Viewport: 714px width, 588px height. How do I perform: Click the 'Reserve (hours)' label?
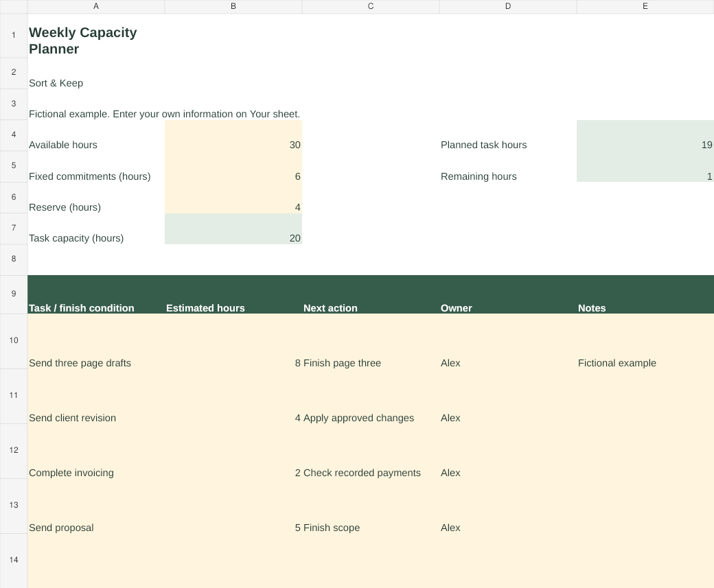96,198
